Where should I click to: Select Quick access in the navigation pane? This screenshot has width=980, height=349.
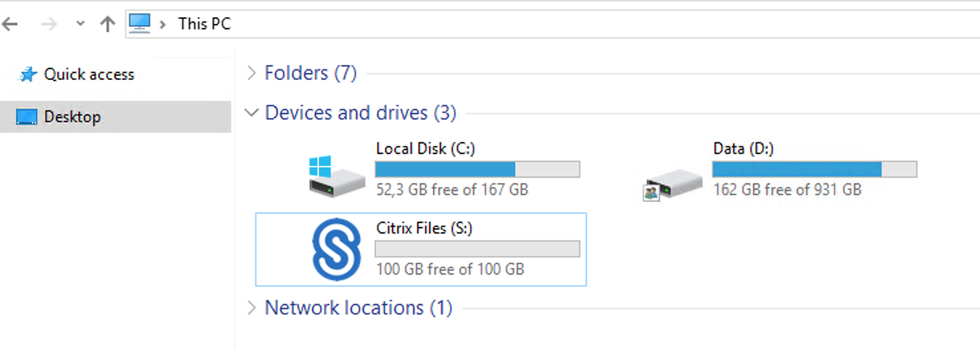click(89, 74)
